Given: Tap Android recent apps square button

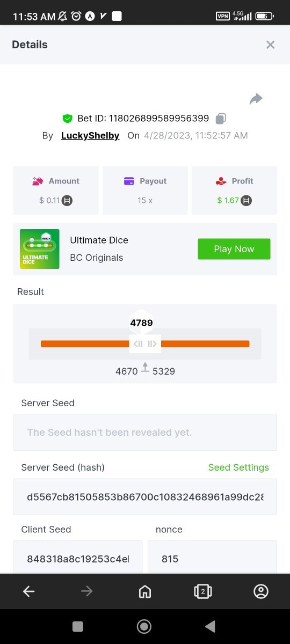Looking at the screenshot, I should (x=78, y=626).
